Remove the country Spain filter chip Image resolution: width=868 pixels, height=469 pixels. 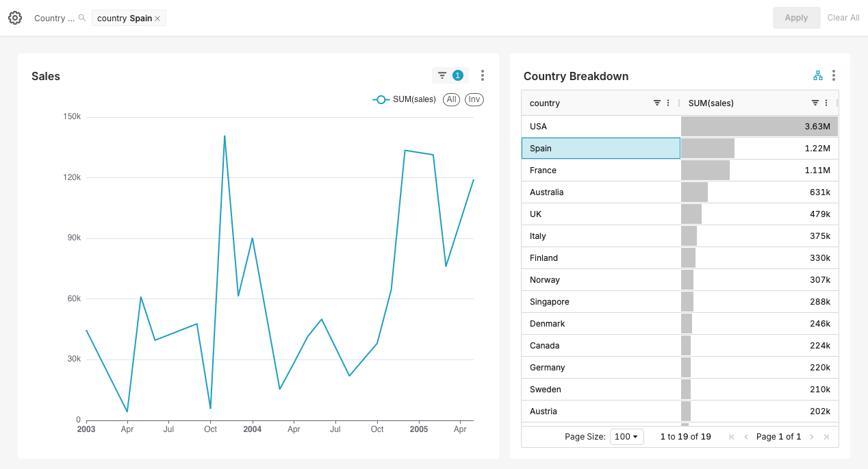[x=157, y=18]
